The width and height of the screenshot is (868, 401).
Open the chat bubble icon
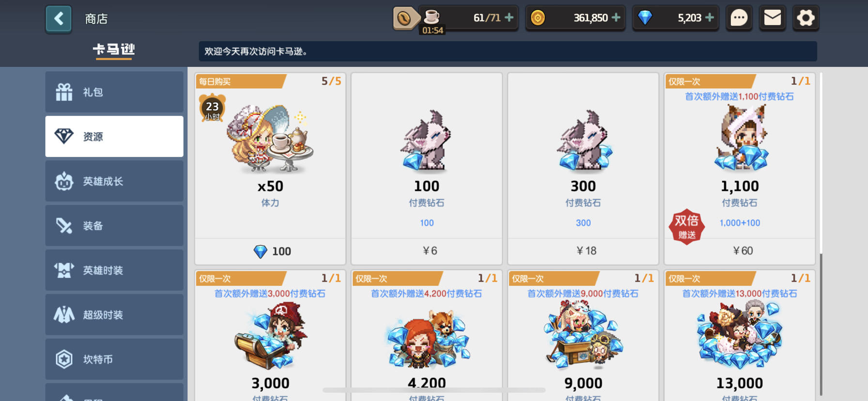coord(739,18)
